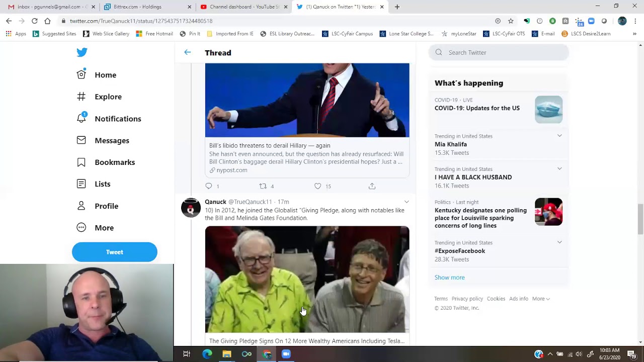Open LSC-CyFair Campus bookmark
The width and height of the screenshot is (644, 362).
(347, 34)
